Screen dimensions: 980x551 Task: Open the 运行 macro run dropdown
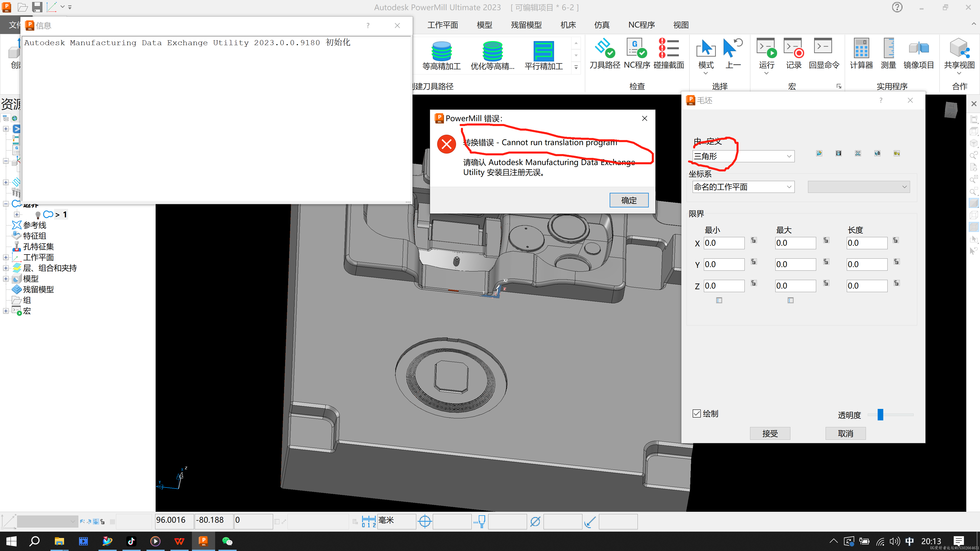click(766, 73)
